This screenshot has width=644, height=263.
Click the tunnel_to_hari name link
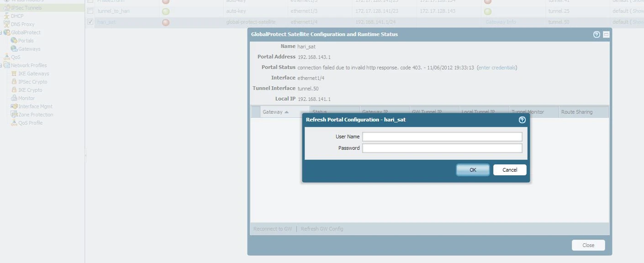[x=114, y=11]
